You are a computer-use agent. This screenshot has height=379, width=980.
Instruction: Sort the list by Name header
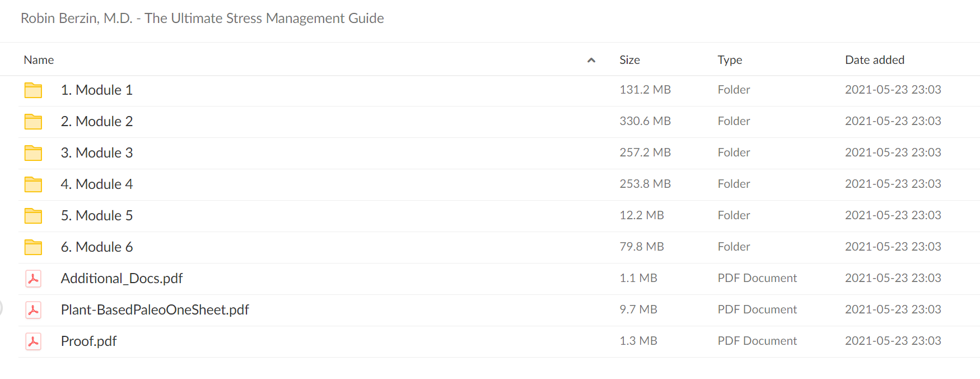[x=39, y=60]
